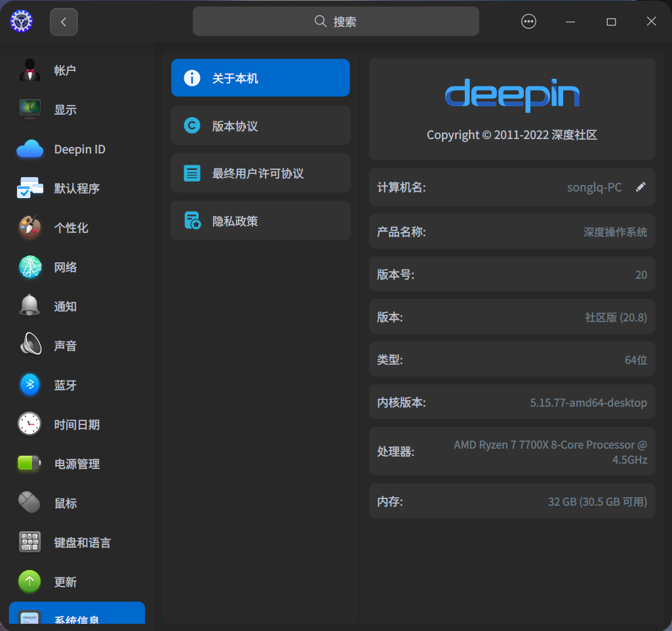Select the 电源管理 battery icon
Viewport: 672px width, 631px height.
[30, 464]
